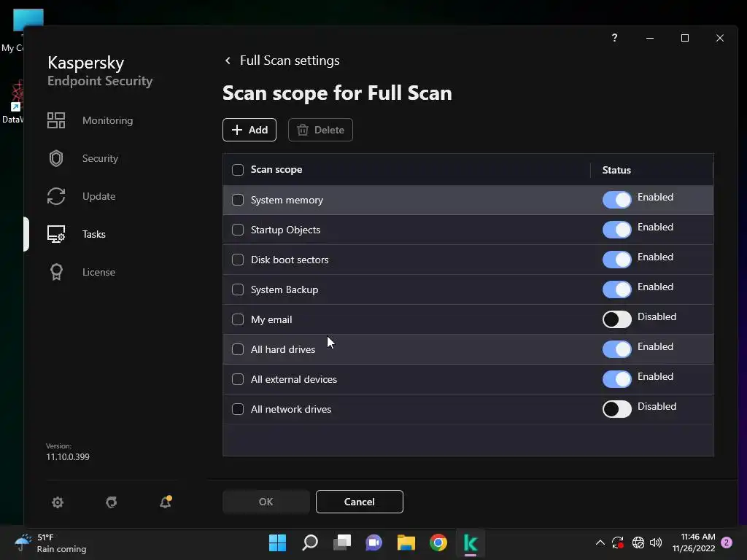The width and height of the screenshot is (747, 560).
Task: Disable Startup Objects scan toggle
Action: point(617,230)
